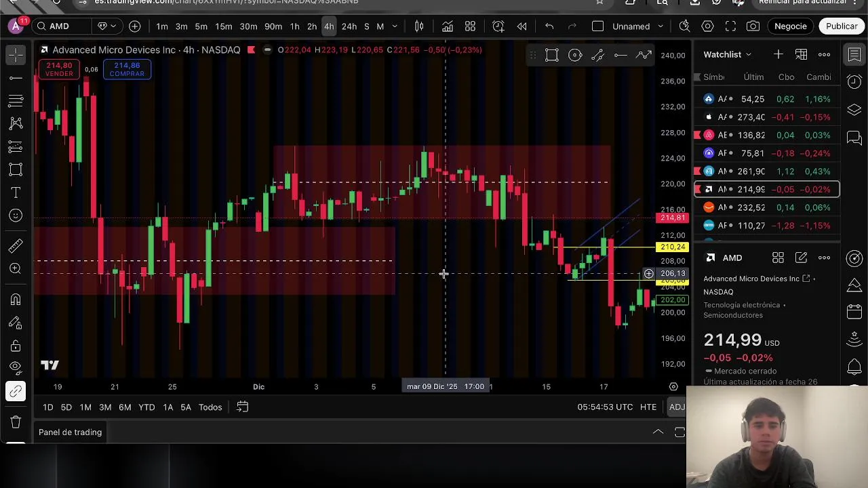Open HTE timezone selector
868x488 pixels.
pos(648,407)
